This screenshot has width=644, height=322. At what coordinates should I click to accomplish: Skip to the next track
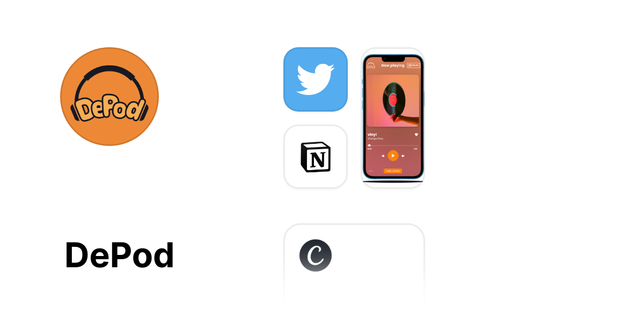(x=403, y=156)
